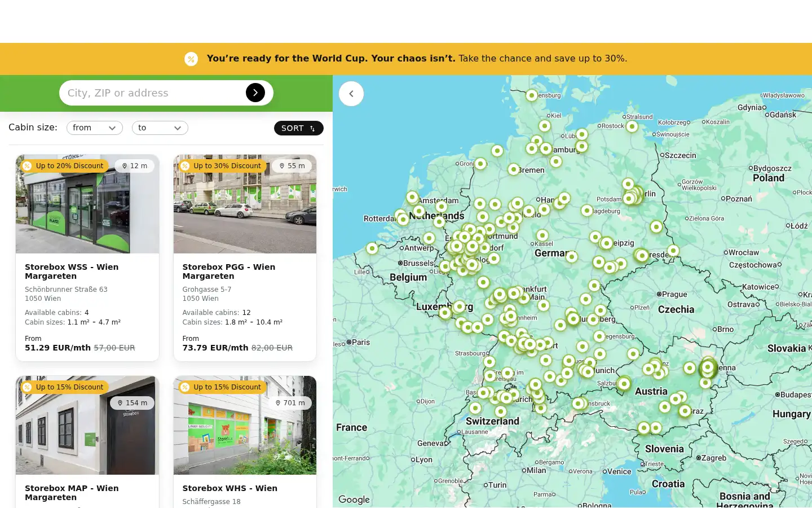Click the map marker near Innsbruck
The image size is (812, 508).
tap(578, 404)
